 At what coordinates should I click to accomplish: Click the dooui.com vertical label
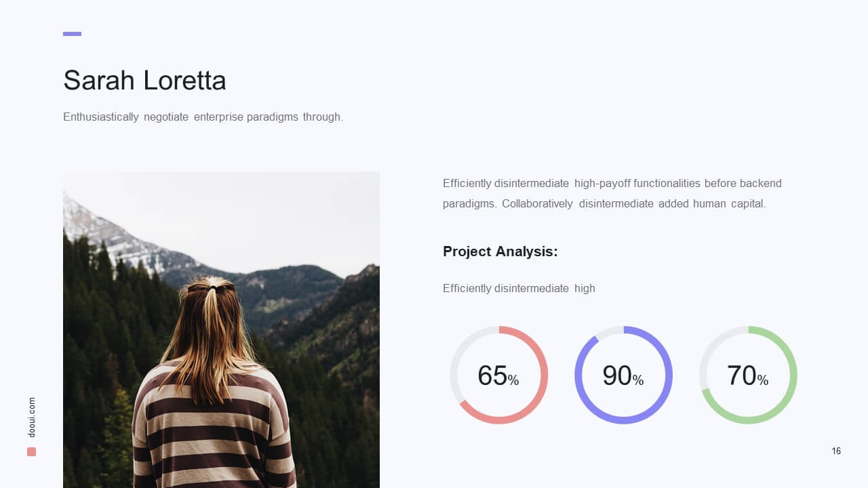tap(32, 418)
